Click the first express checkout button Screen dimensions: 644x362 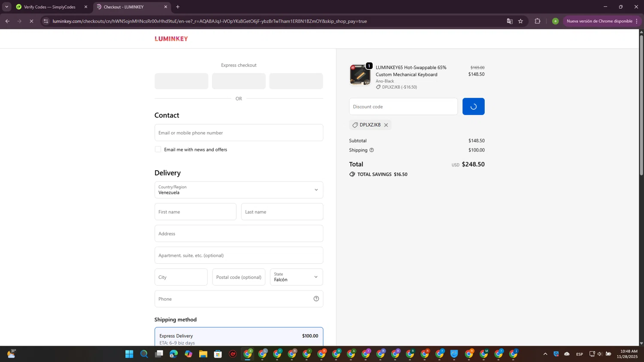[x=181, y=81]
